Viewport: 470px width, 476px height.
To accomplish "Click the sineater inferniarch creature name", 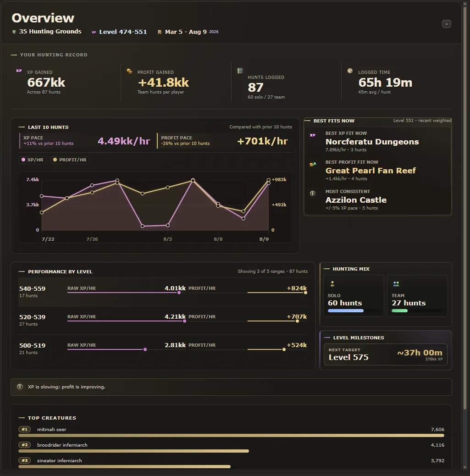I will [x=60, y=460].
